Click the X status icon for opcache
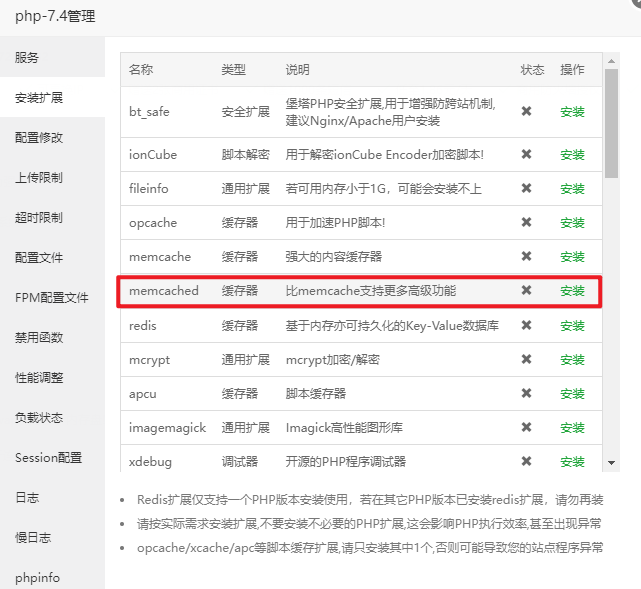 click(x=527, y=222)
